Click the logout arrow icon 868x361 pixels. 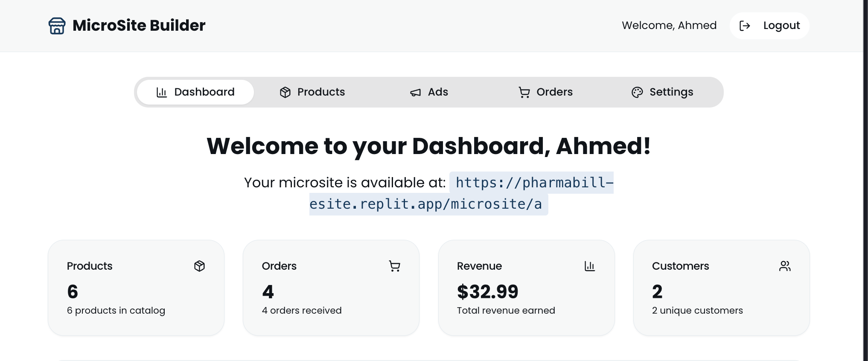coord(745,26)
